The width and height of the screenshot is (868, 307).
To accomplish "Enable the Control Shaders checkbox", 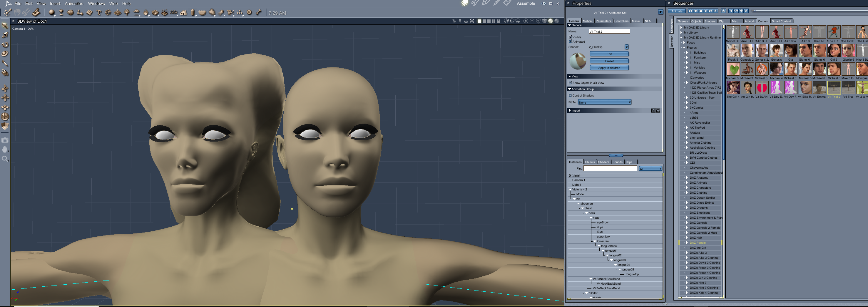I will (x=571, y=95).
